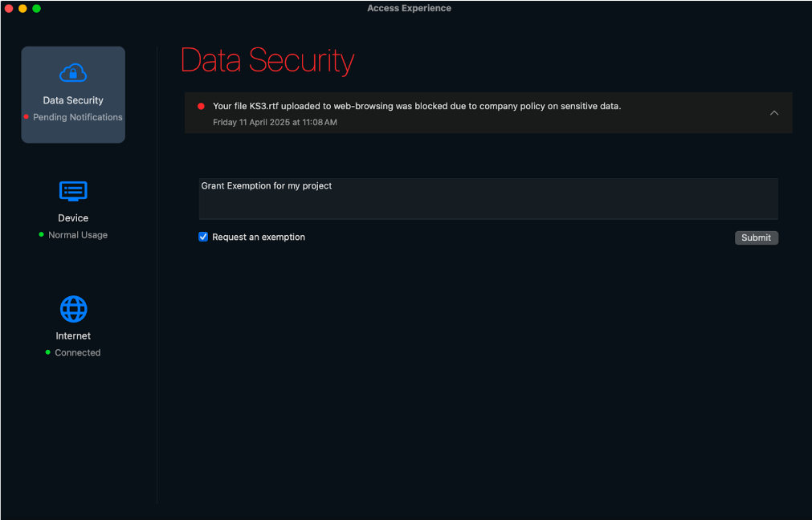Collapse the blocked file notification chevron
This screenshot has height=520, width=812.
point(774,113)
